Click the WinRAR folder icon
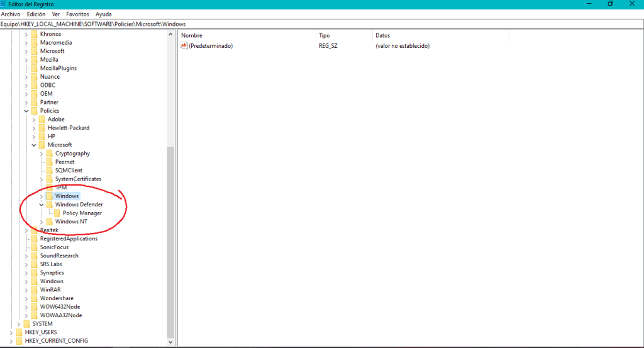 [34, 289]
